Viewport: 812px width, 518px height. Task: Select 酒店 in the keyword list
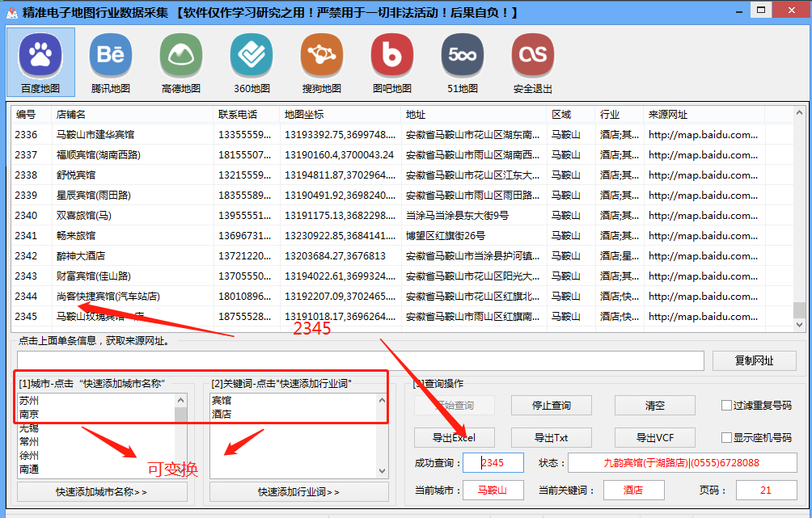point(222,415)
